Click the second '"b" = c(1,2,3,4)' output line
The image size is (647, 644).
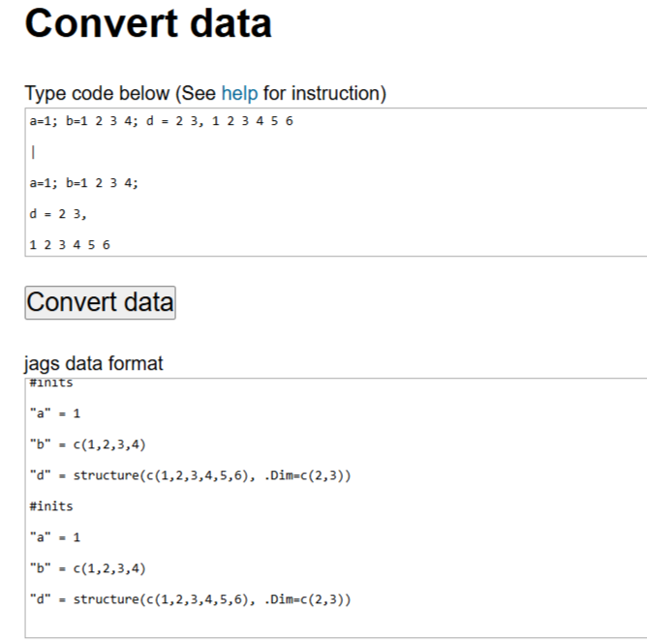coord(88,567)
